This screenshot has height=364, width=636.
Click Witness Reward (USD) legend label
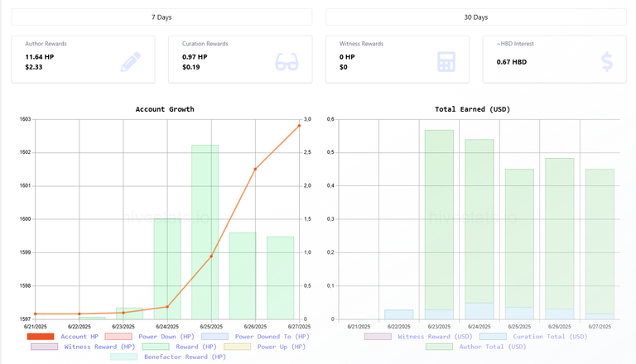tap(435, 337)
